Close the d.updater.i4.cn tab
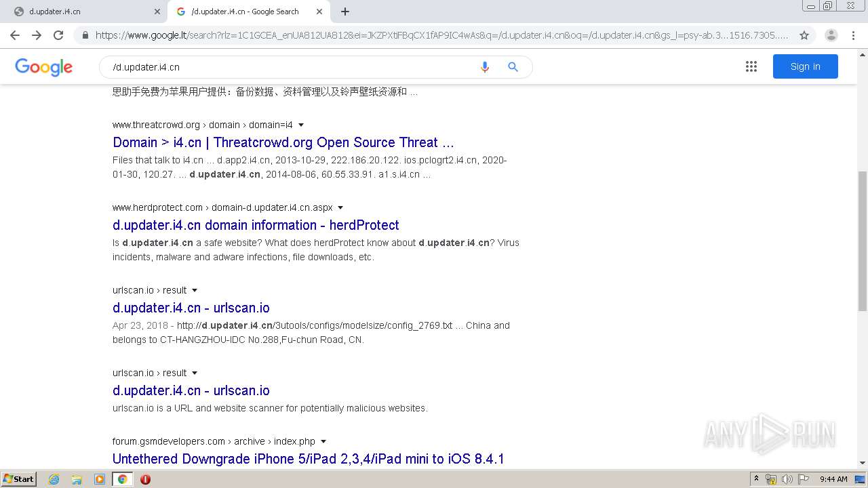868x488 pixels. click(157, 12)
